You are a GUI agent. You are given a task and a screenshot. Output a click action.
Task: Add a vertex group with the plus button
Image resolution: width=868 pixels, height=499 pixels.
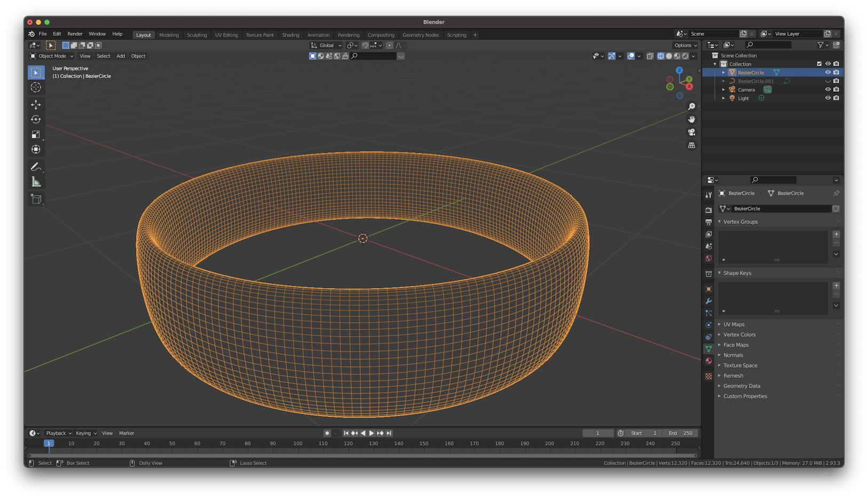click(837, 234)
